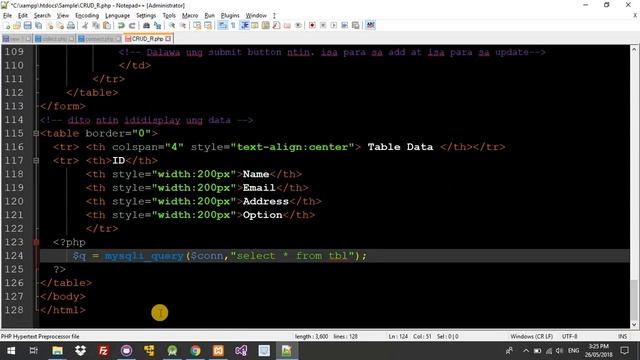Open the Run menu
This screenshot has width=640, height=360.
click(209, 16)
